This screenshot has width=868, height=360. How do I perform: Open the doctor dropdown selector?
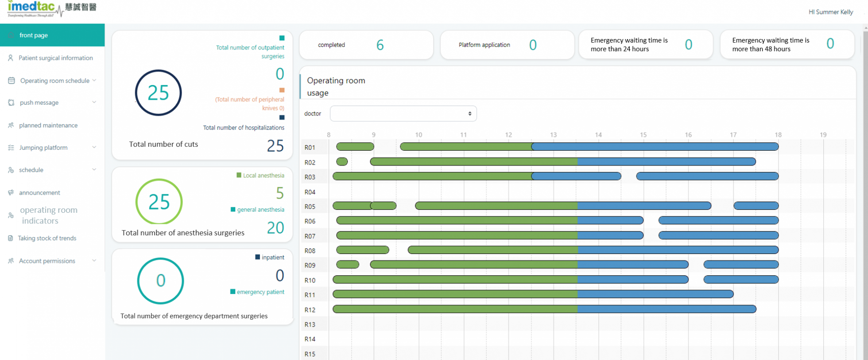click(x=403, y=113)
